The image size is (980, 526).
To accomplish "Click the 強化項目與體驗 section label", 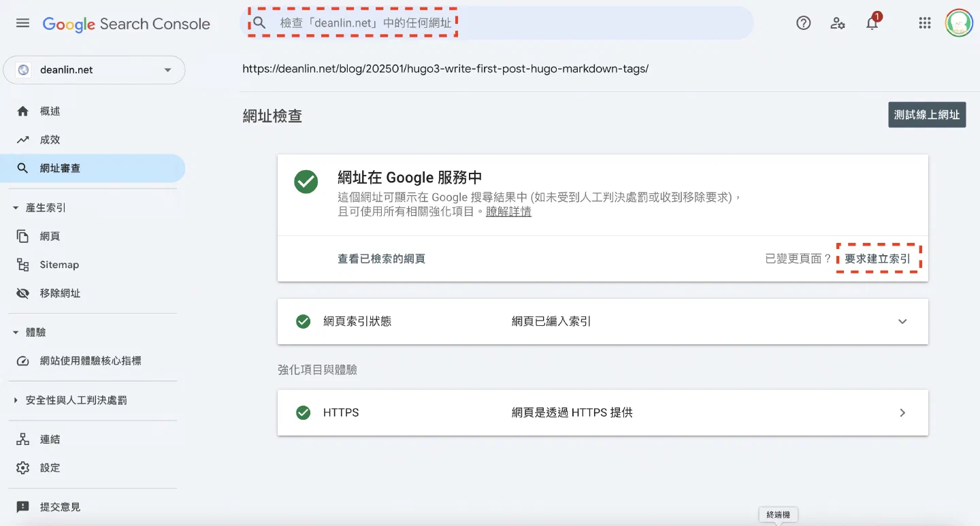I will point(318,369).
